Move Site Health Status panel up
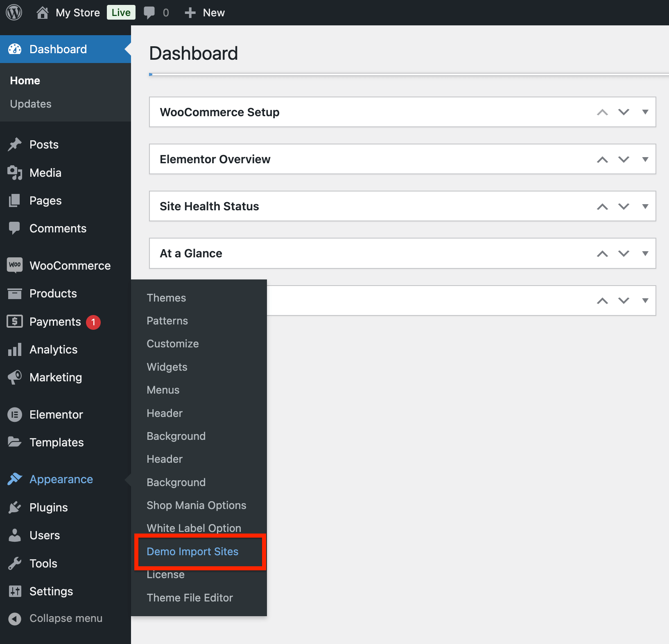 coord(602,206)
